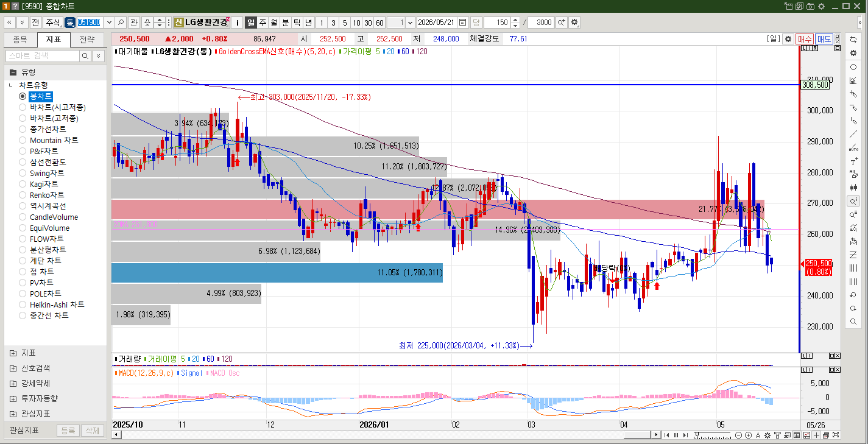Click the fullscreen expand icon at bottom right
The image size is (868, 444).
click(835, 435)
